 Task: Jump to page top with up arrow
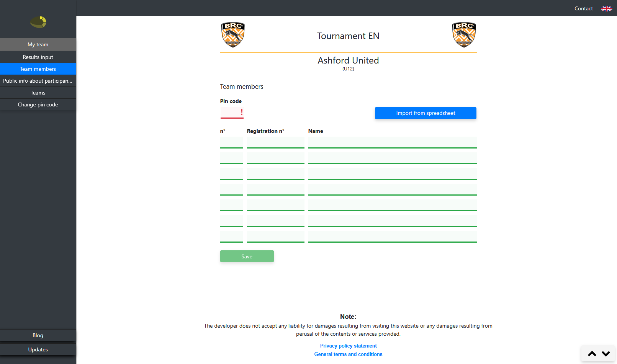coord(592,354)
